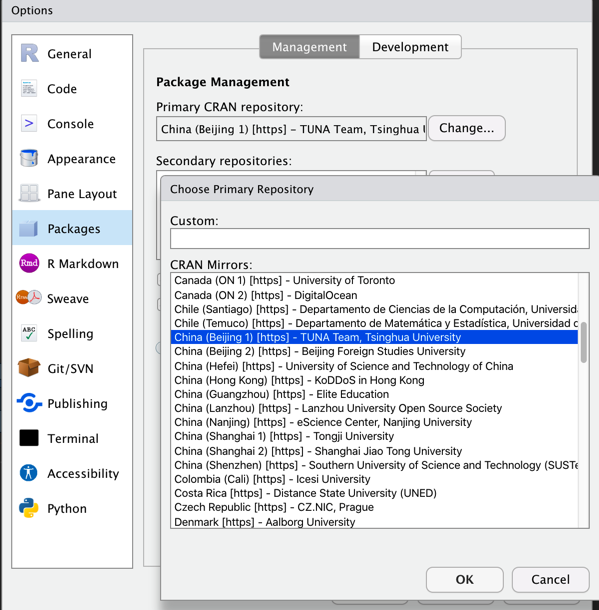Select China (Hefei) USTC mirror
Image resolution: width=599 pixels, height=610 pixels.
point(374,366)
